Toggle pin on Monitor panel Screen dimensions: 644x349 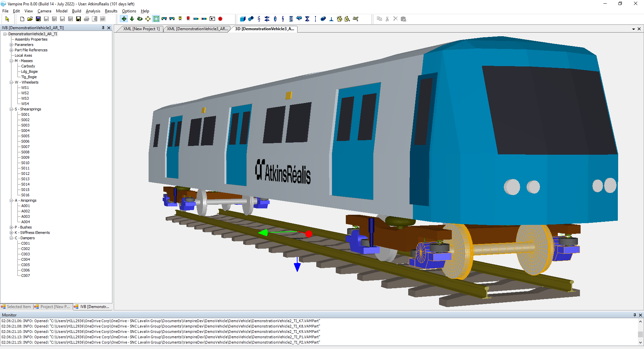635,315
